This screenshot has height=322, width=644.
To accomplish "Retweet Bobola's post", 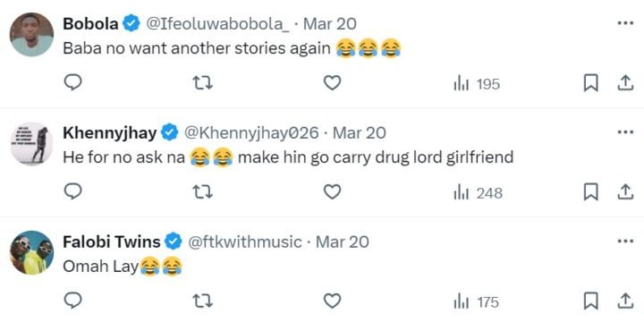I will (x=203, y=83).
